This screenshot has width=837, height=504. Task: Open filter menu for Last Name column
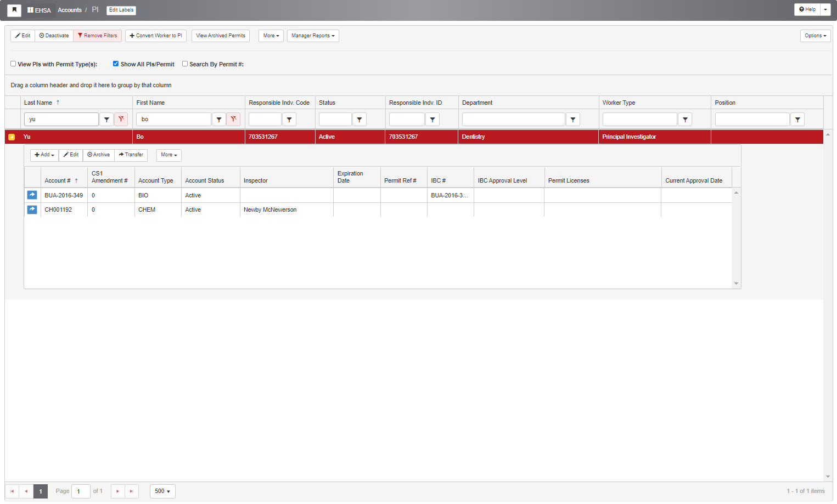tap(106, 119)
